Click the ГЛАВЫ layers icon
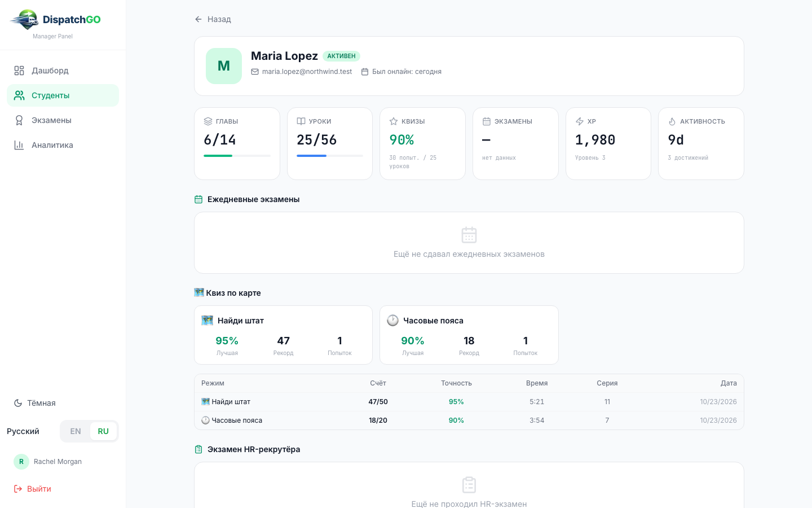Screen dimensions: 812x508 pyautogui.click(x=208, y=121)
